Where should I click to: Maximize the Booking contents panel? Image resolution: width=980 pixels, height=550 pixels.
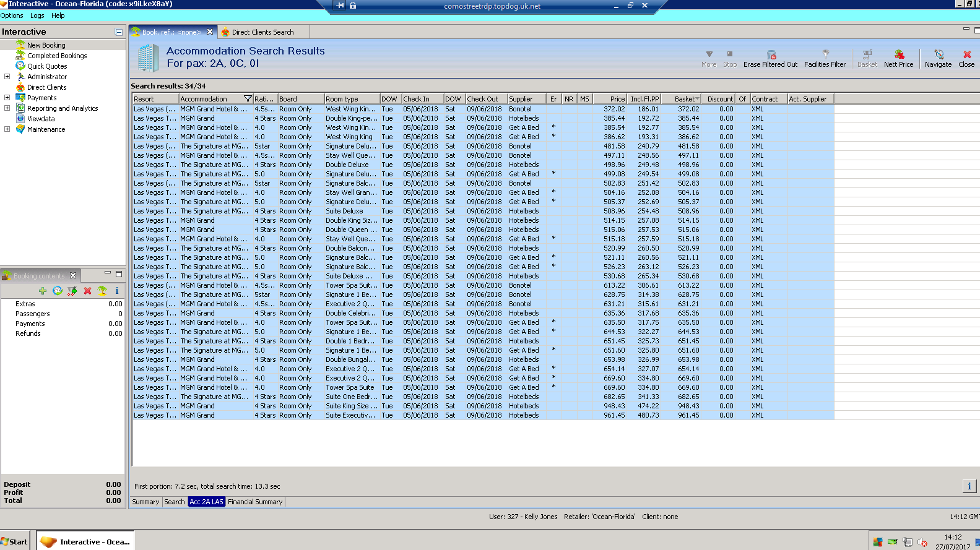pyautogui.click(x=119, y=273)
